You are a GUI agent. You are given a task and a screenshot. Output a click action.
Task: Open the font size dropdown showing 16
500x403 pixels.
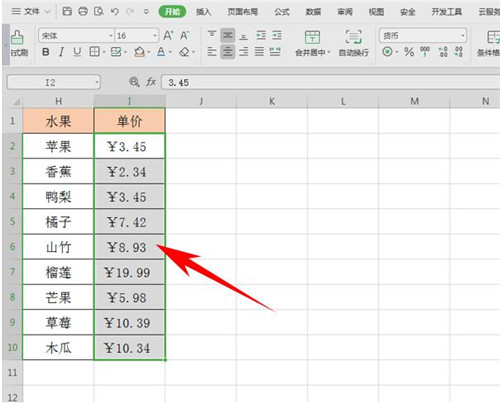tap(155, 36)
